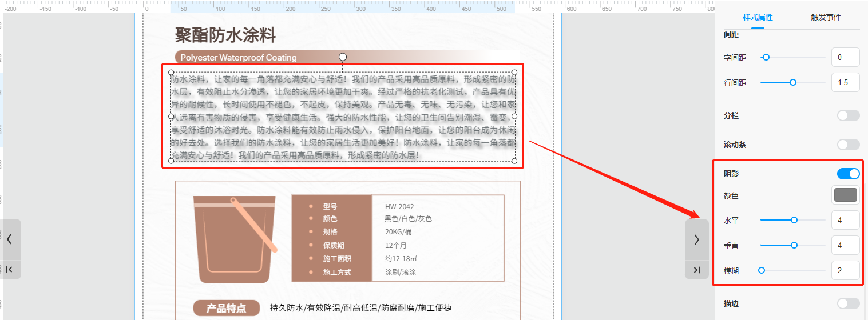Select the paint bucket image on canvas
Image resolution: width=868 pixels, height=320 pixels.
(235, 239)
